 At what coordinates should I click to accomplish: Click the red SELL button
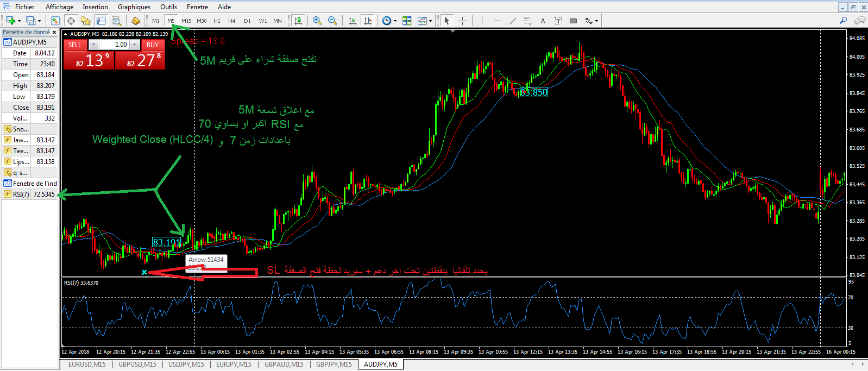pyautogui.click(x=75, y=45)
